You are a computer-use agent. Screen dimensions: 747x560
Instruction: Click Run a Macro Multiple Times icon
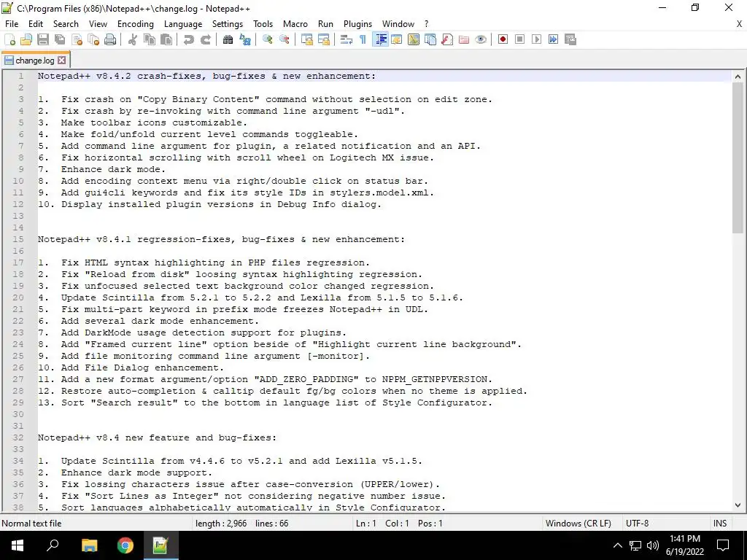pos(553,39)
